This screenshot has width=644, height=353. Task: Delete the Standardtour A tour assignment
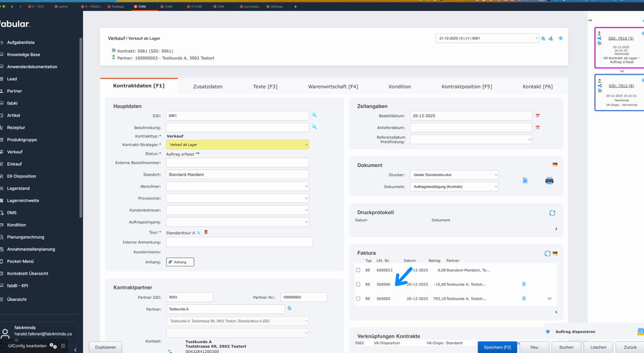pyautogui.click(x=206, y=232)
